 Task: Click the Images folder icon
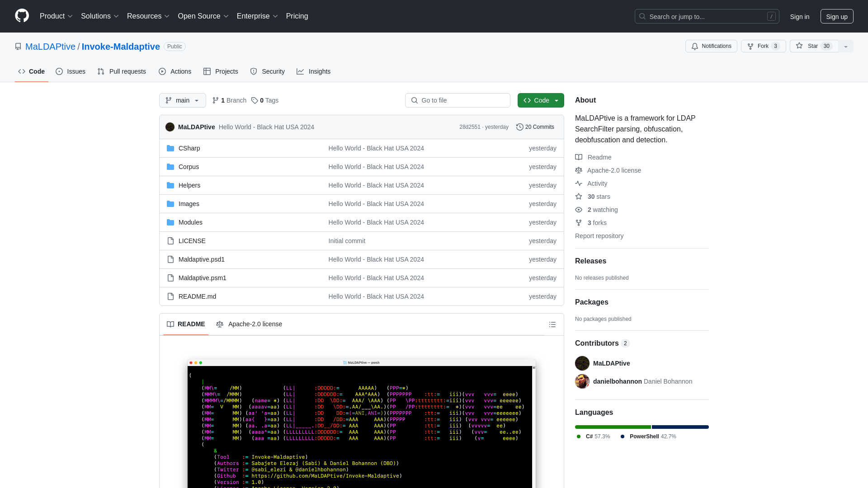tap(170, 204)
